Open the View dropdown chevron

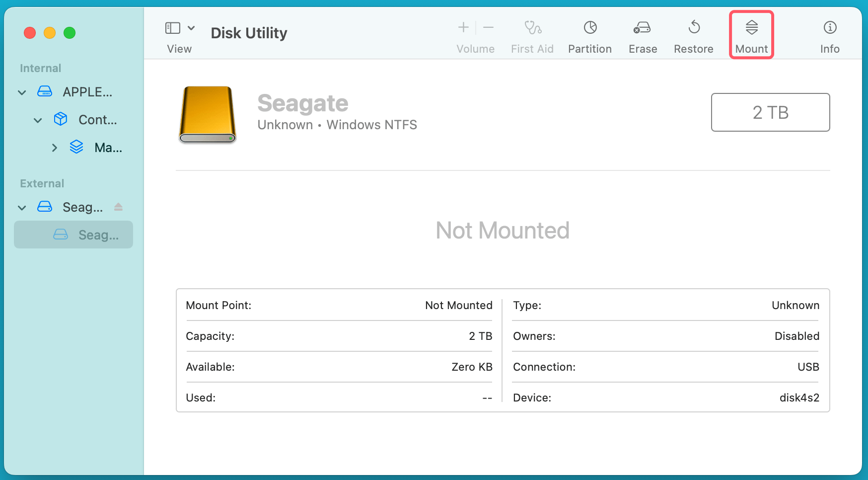192,27
